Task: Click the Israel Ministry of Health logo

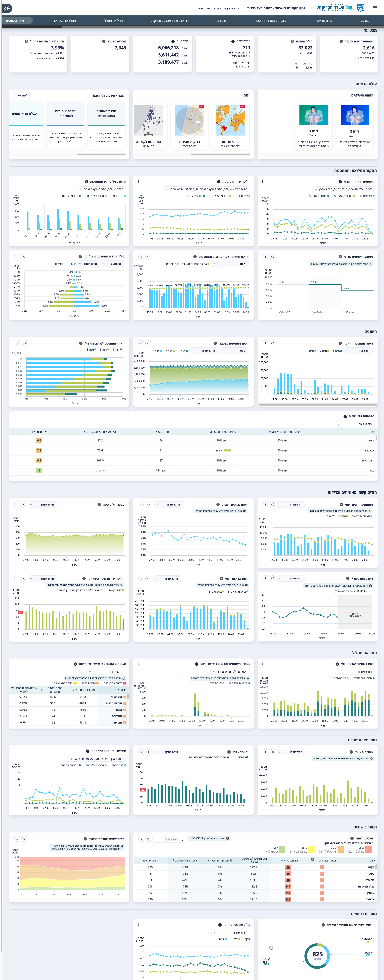Action: 335,8
